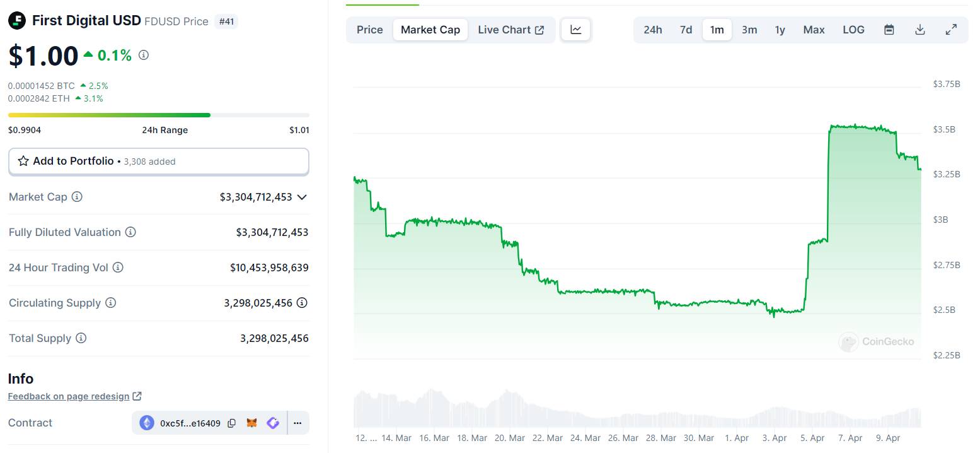Click the $10,453,958,639 trading volume value
Screen dimensions: 980x453
click(x=269, y=268)
